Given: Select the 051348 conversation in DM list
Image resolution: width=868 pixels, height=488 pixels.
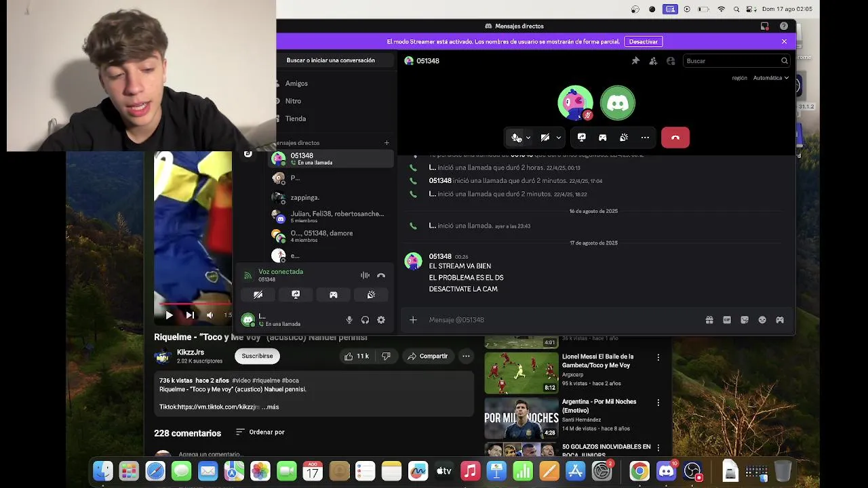Looking at the screenshot, I should pyautogui.click(x=331, y=159).
